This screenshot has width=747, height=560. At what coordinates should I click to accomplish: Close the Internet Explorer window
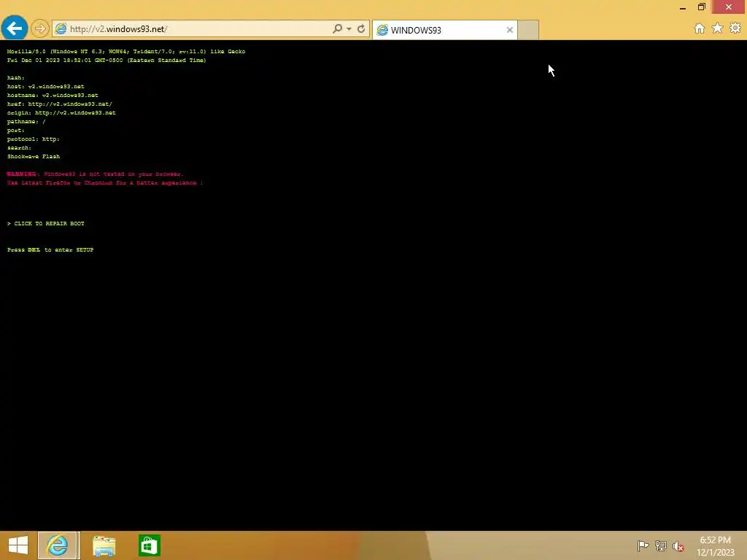point(729,7)
